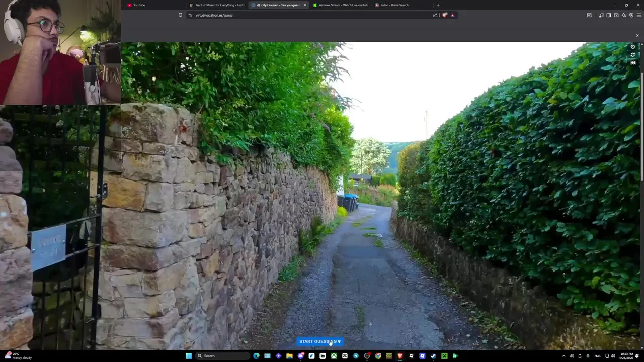This screenshot has height=362, width=644.
Task: Click the START GUESSING button
Action: [x=320, y=341]
